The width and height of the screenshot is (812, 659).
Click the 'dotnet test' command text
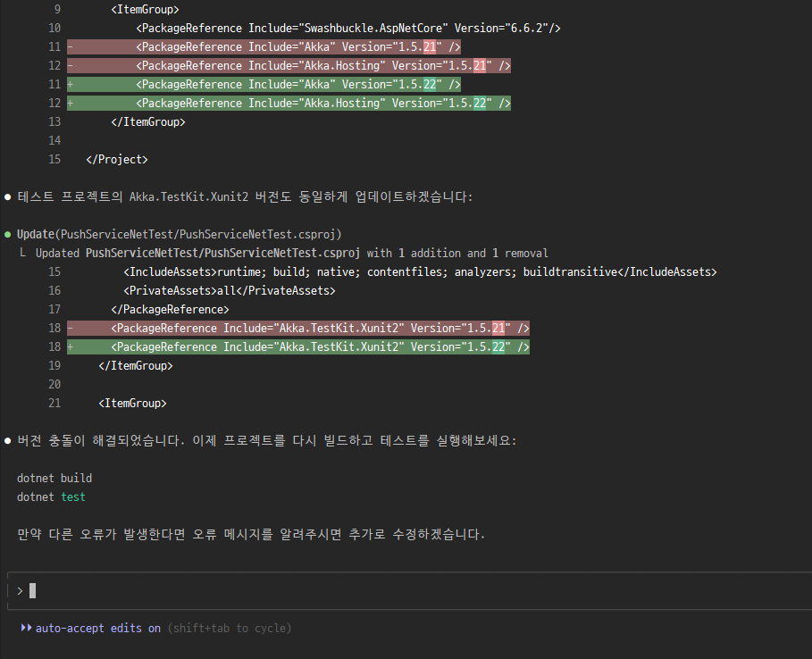click(51, 496)
